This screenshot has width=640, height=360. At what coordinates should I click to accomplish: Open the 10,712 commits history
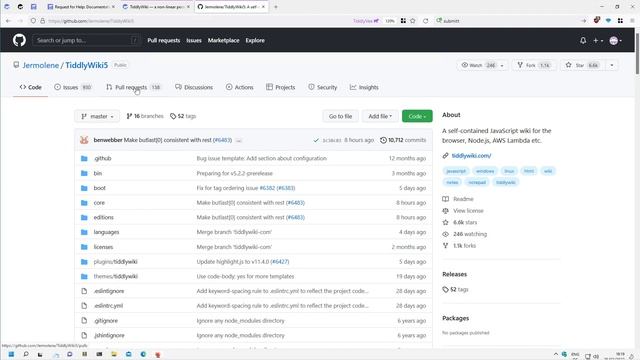coord(403,140)
